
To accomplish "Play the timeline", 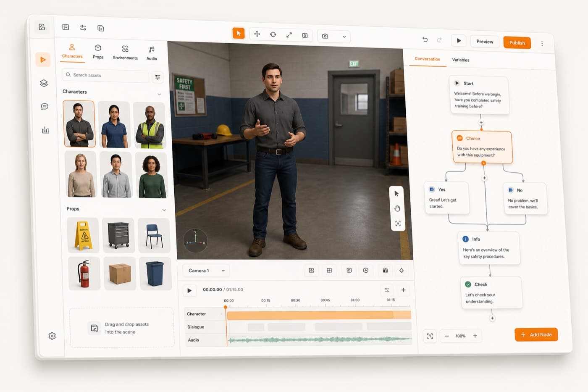I will tap(189, 290).
